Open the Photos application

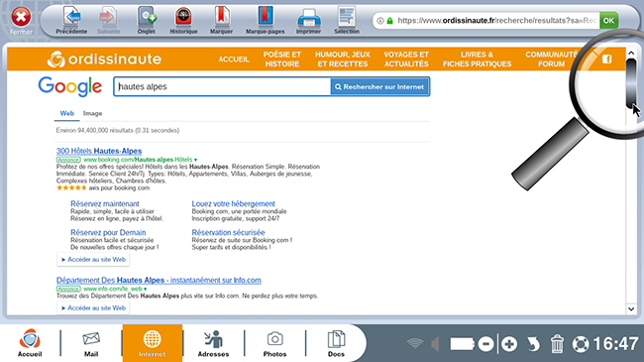(274, 343)
